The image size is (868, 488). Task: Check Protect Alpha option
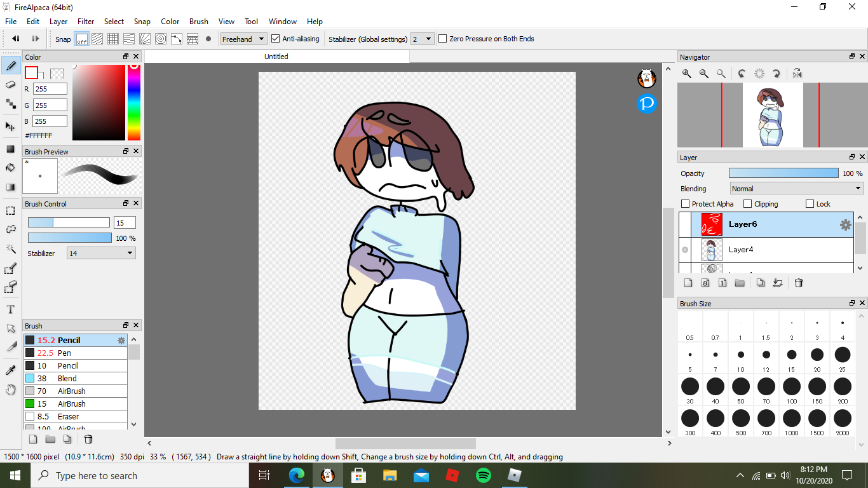click(x=685, y=204)
